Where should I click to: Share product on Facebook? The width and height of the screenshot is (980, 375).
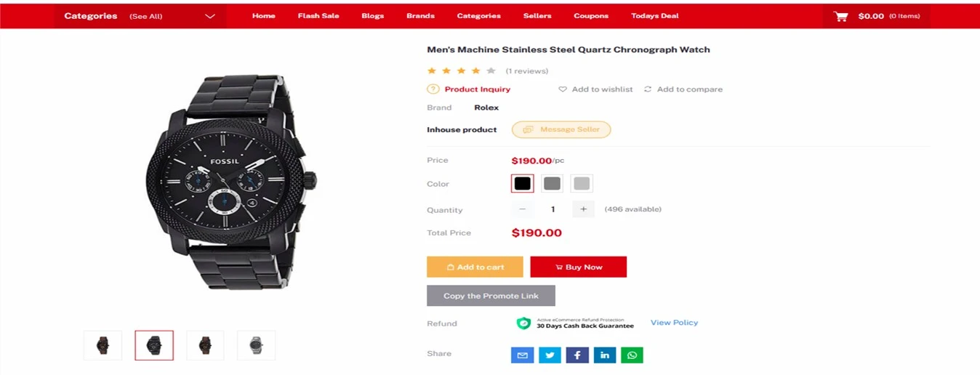[577, 355]
